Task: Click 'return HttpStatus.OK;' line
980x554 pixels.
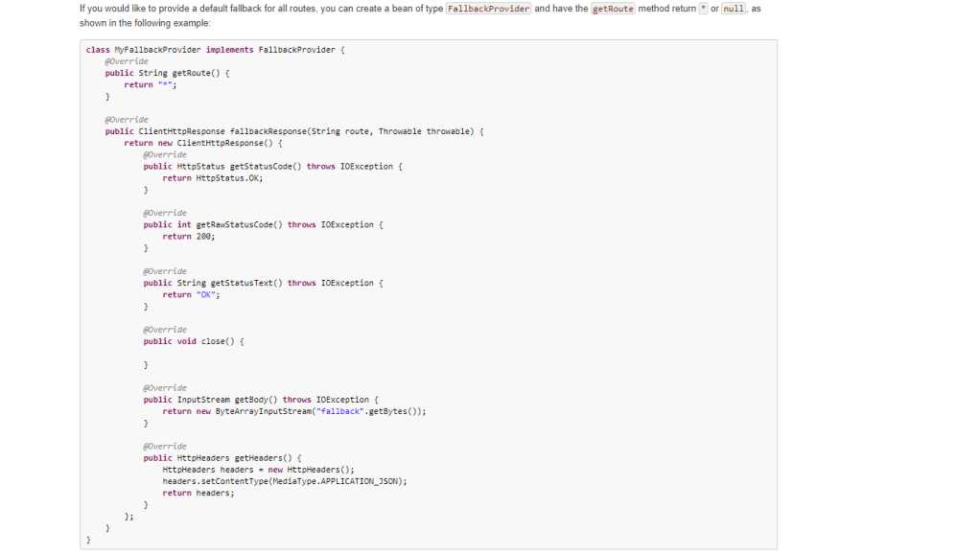Action: (x=213, y=178)
